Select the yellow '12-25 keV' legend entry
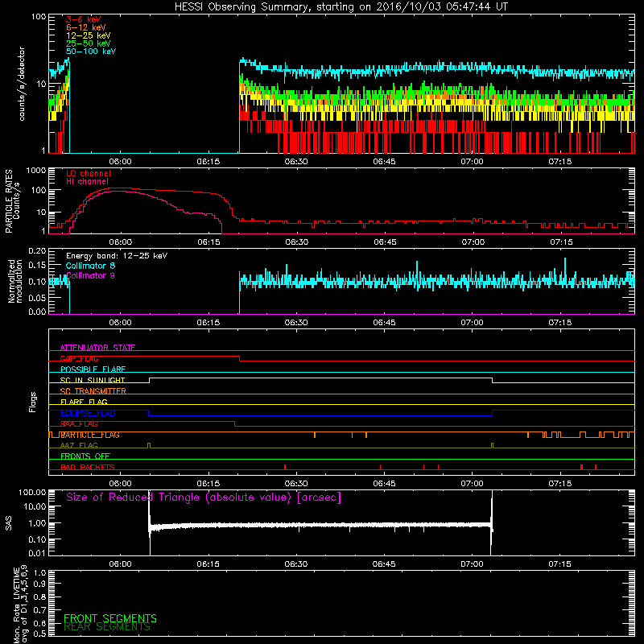This screenshot has height=644, width=644. [x=89, y=35]
